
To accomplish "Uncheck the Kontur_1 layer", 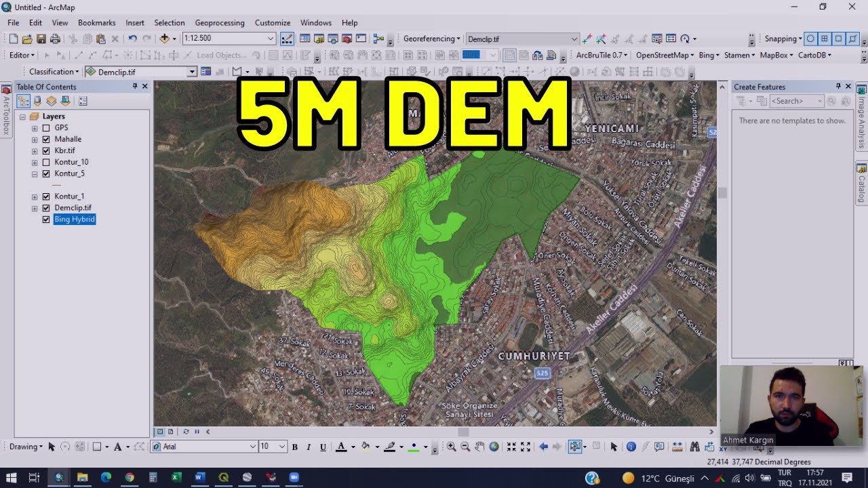I will (46, 197).
